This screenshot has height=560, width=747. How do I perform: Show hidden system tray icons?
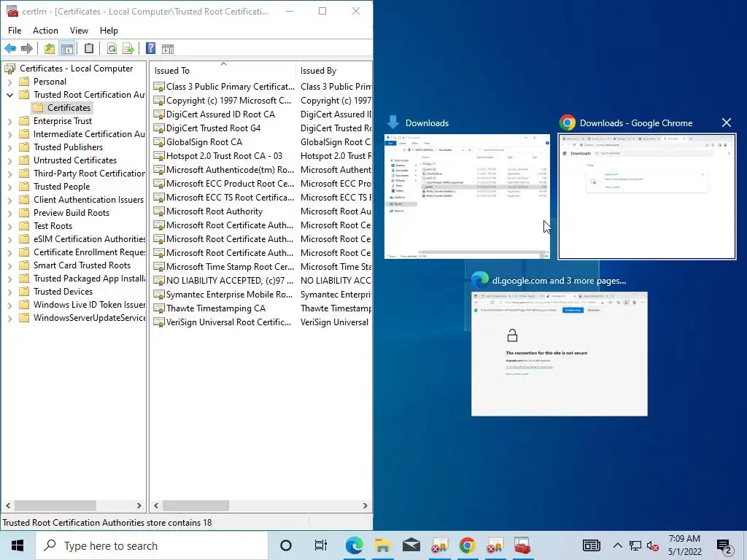[617, 545]
